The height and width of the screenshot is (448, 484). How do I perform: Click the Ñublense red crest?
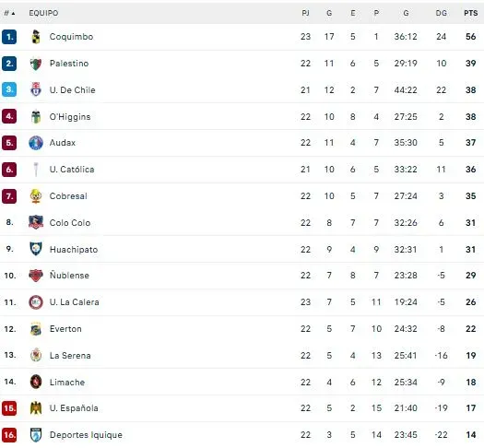[x=36, y=276]
